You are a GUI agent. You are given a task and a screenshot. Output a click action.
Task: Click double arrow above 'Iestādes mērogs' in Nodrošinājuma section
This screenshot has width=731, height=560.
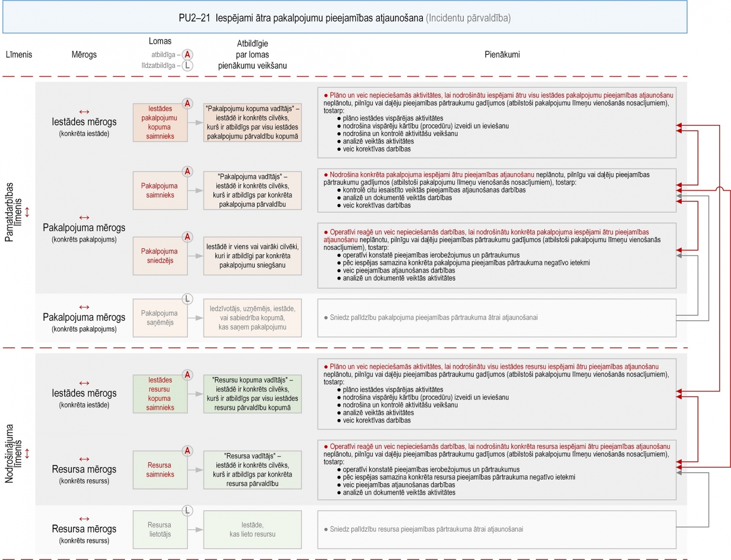coord(84,384)
